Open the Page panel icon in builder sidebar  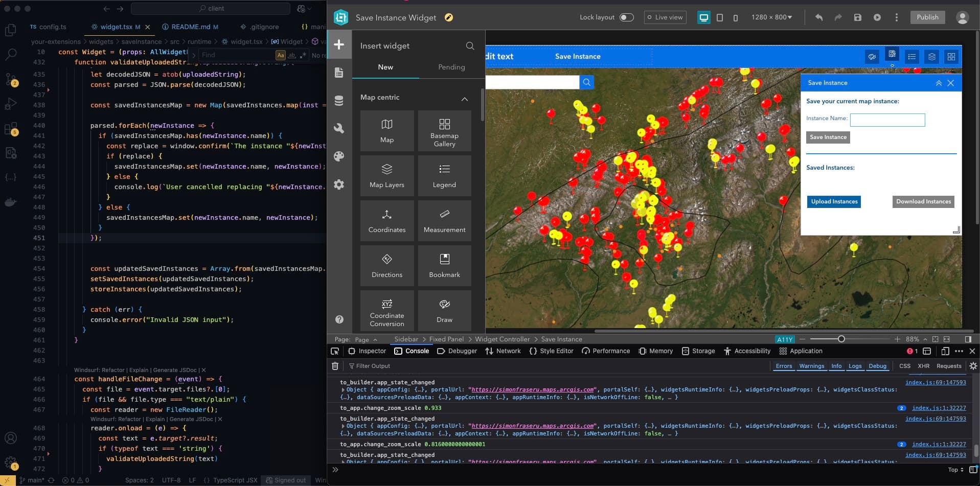[339, 73]
